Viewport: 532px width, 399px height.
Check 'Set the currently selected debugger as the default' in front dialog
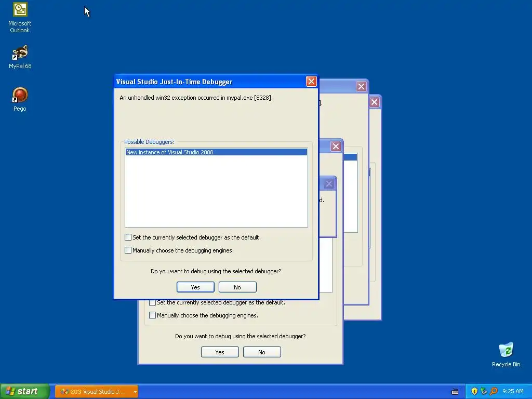coord(128,237)
